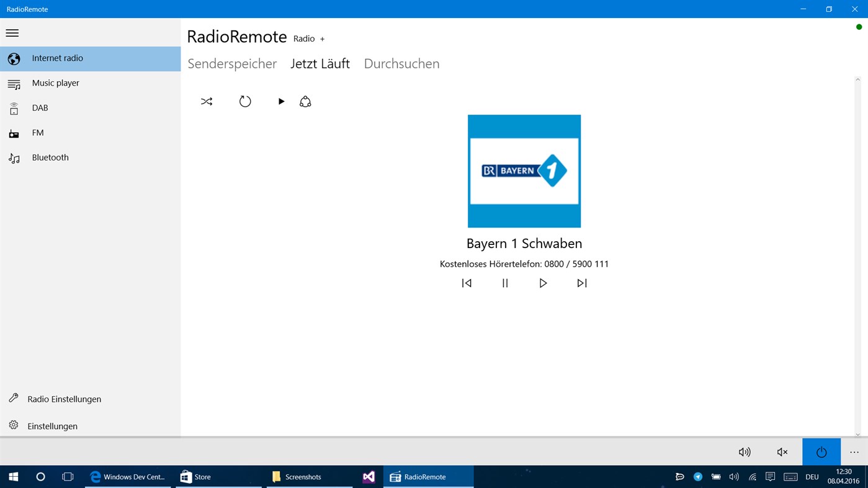Toggle the radio power button
This screenshot has width=868, height=488.
pos(821,451)
